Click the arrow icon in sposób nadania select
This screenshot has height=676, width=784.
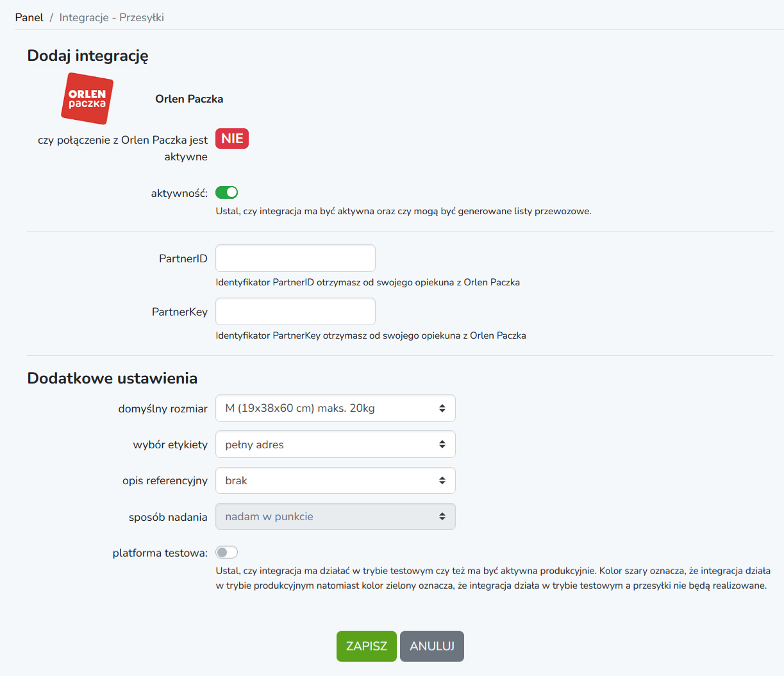(442, 517)
